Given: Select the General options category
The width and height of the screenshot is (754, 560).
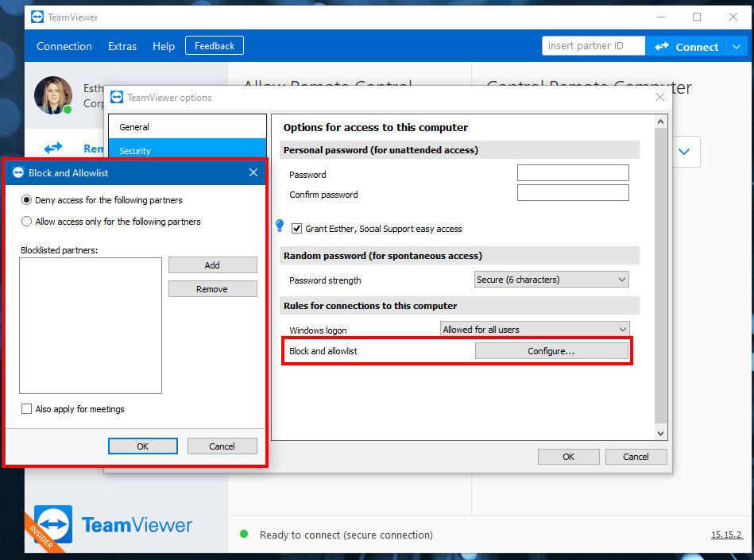Looking at the screenshot, I should 187,127.
